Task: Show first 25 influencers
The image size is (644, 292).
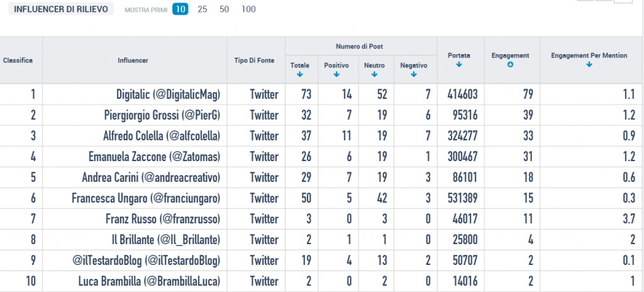Action: point(202,9)
